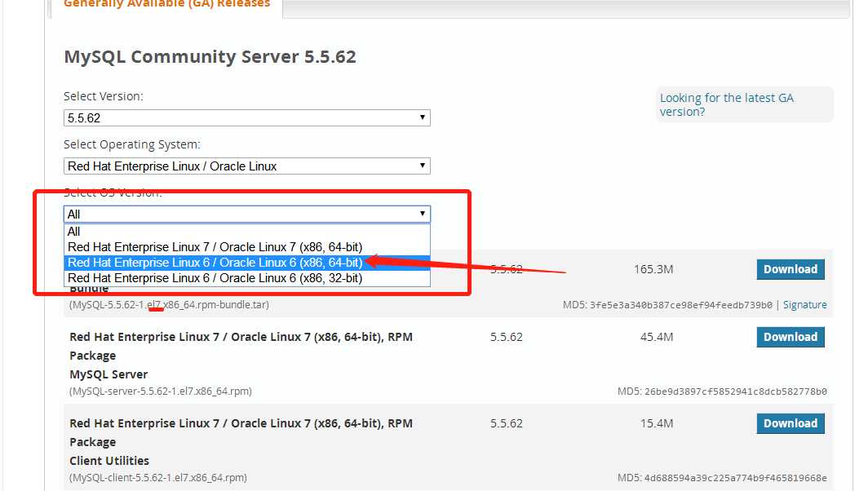The height and width of the screenshot is (491, 868).
Task: Click the 'Select Operating System:' label
Action: [132, 144]
